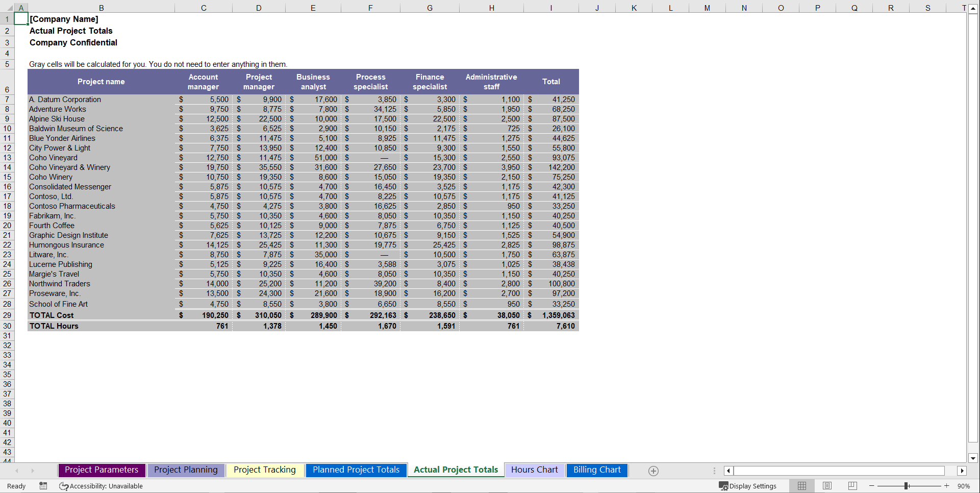Select column B header
The height and width of the screenshot is (493, 980).
click(101, 8)
